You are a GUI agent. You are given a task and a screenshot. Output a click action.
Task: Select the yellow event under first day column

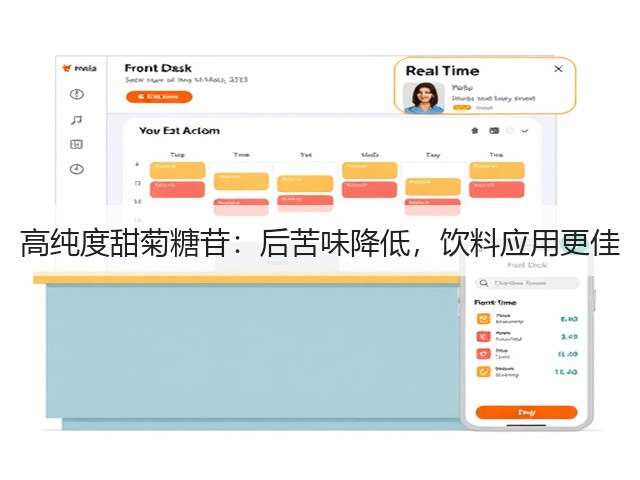pyautogui.click(x=178, y=170)
